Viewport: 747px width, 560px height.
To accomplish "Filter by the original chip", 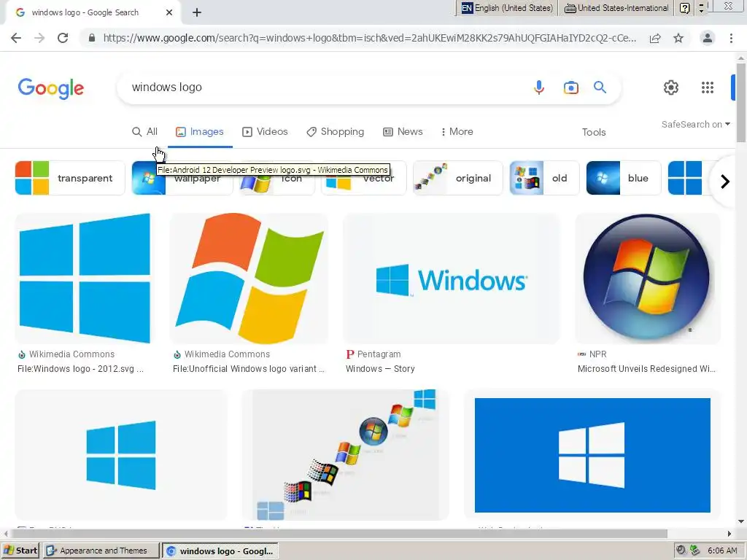I will [x=458, y=178].
